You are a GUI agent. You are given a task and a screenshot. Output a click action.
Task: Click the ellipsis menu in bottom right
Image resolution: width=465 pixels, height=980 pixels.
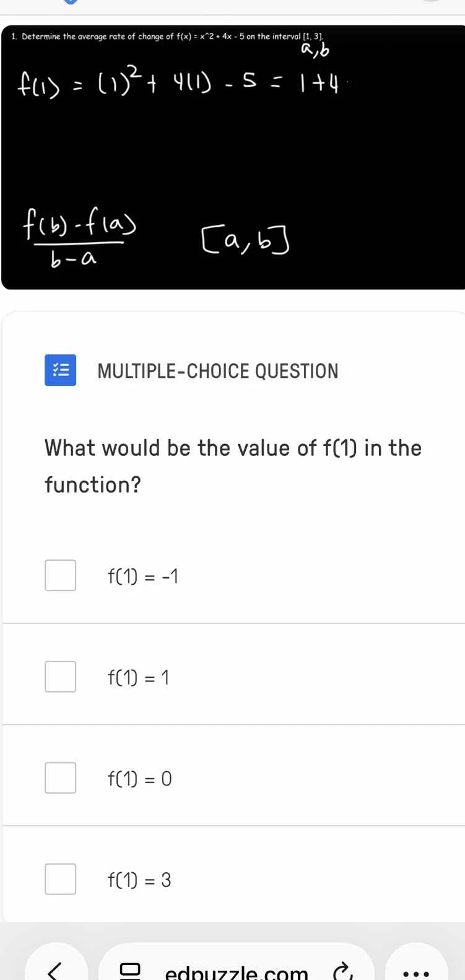[417, 971]
